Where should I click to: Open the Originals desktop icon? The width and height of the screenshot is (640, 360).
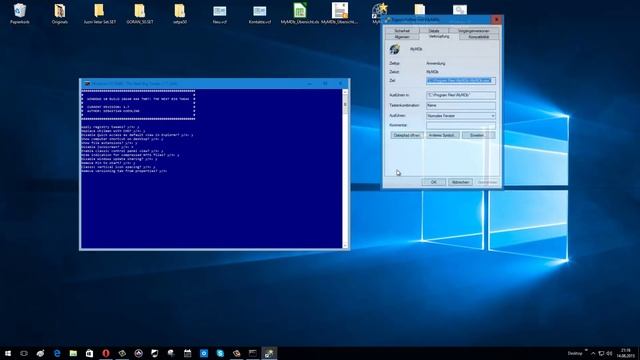[x=60, y=13]
